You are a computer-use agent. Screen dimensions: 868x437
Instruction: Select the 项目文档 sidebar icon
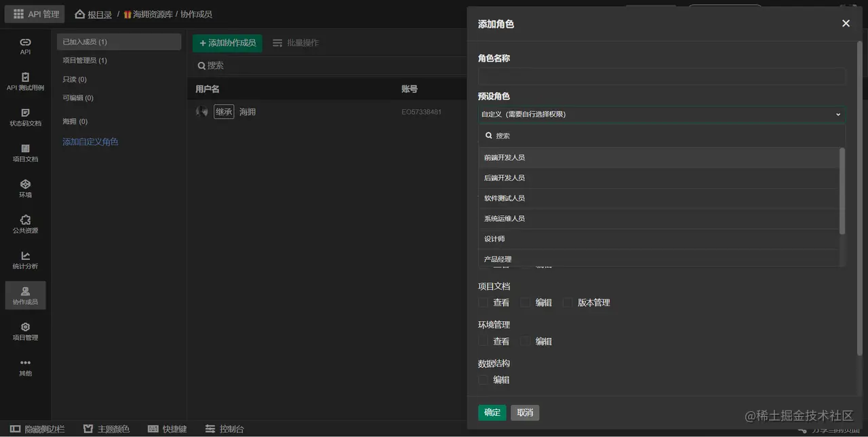coord(25,155)
